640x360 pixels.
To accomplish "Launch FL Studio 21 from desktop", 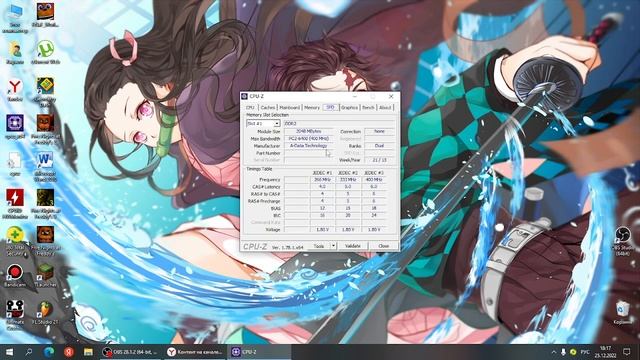I will point(45,312).
